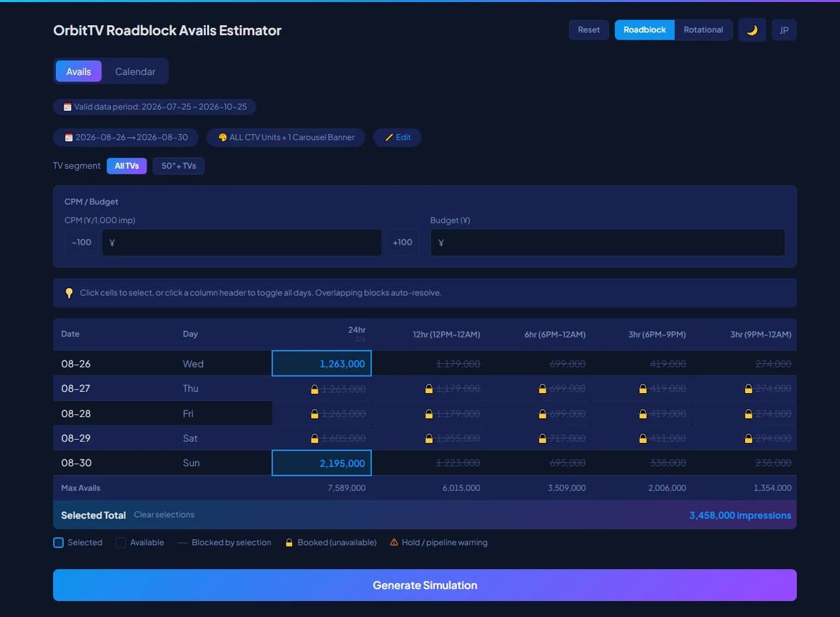Click the booked lock legend icon
The height and width of the screenshot is (617, 840).
tap(289, 543)
